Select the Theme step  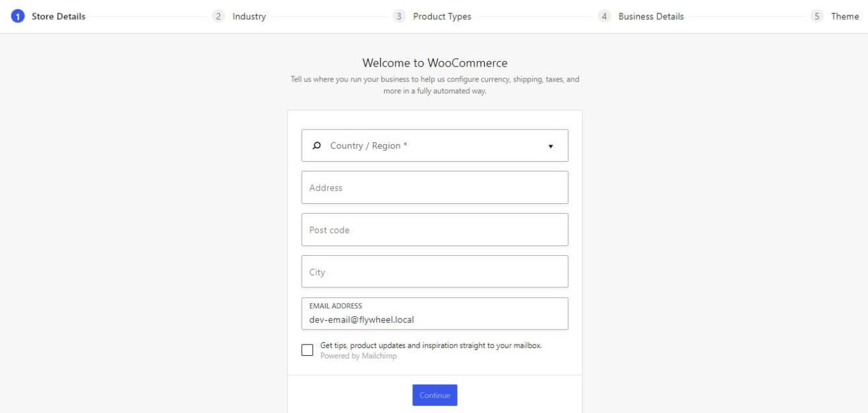click(x=845, y=16)
